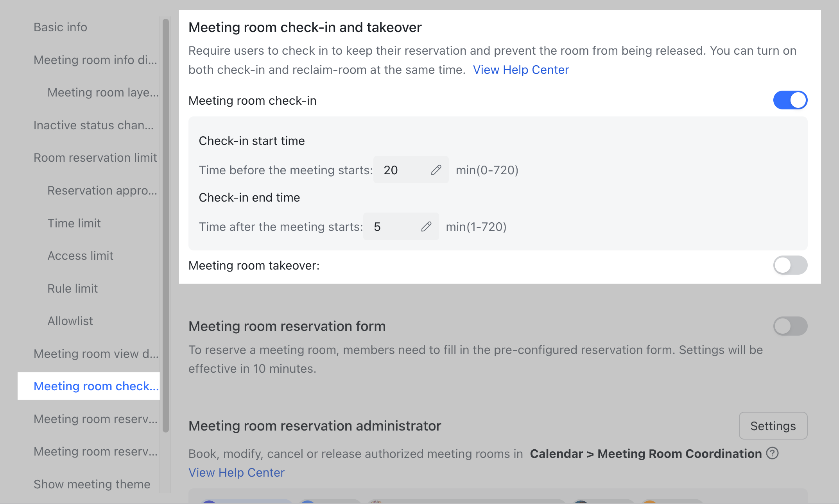Turn on the Meeting room reservation form toggle

(x=790, y=326)
